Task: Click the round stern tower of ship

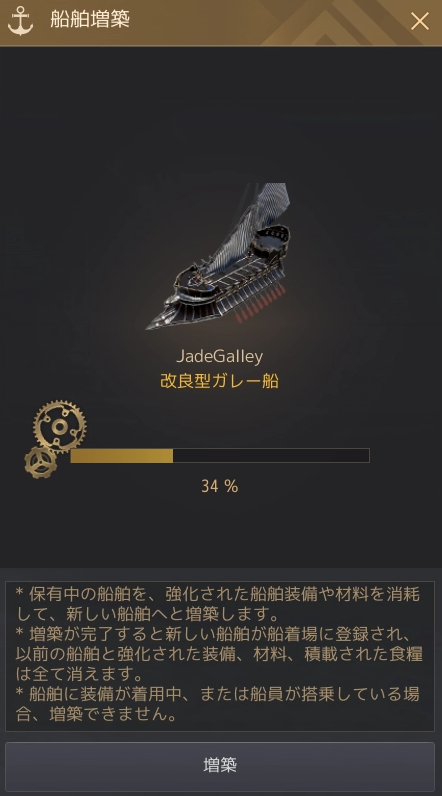Action: (x=273, y=240)
